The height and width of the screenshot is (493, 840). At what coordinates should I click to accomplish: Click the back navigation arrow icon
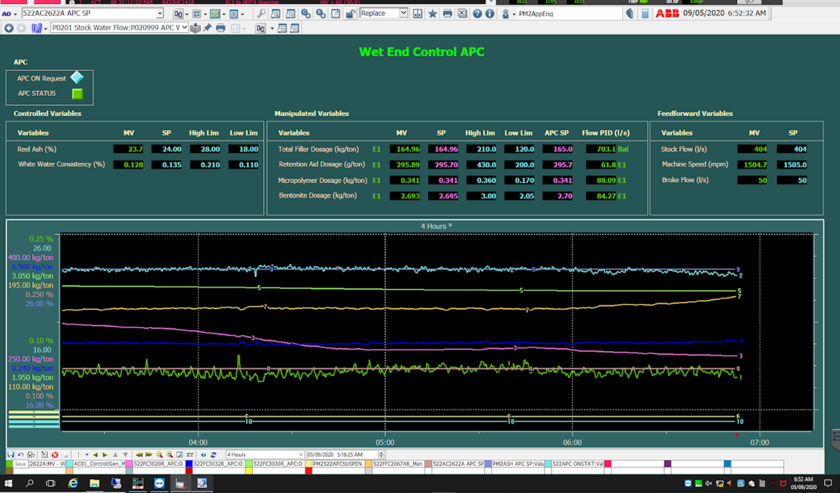9,28
